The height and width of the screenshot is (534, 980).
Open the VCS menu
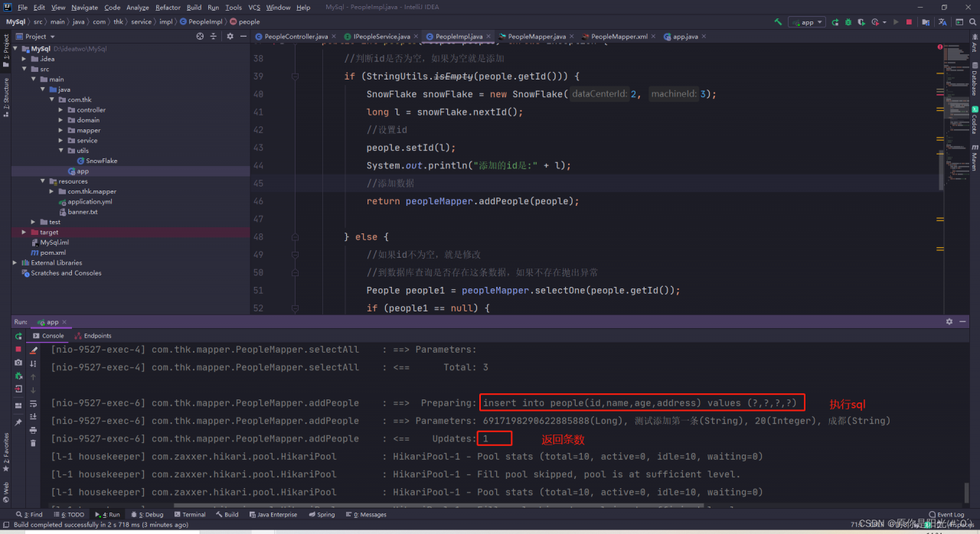tap(254, 7)
